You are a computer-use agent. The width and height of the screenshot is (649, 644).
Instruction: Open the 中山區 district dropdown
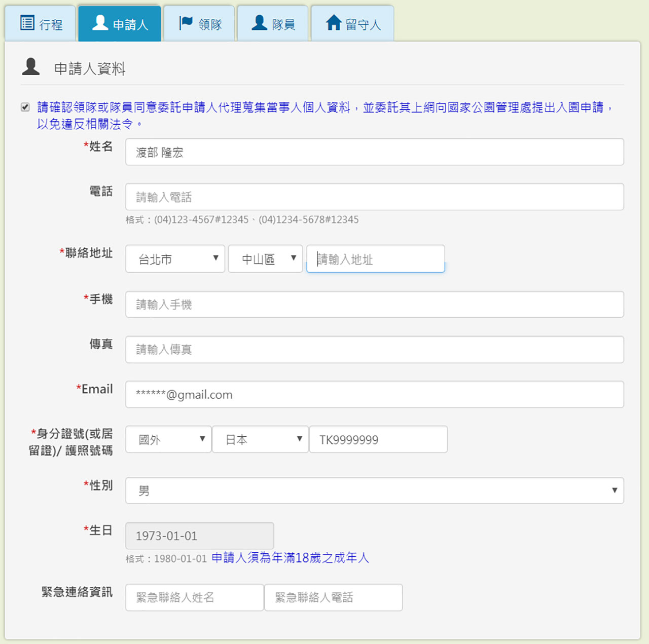[x=265, y=259]
